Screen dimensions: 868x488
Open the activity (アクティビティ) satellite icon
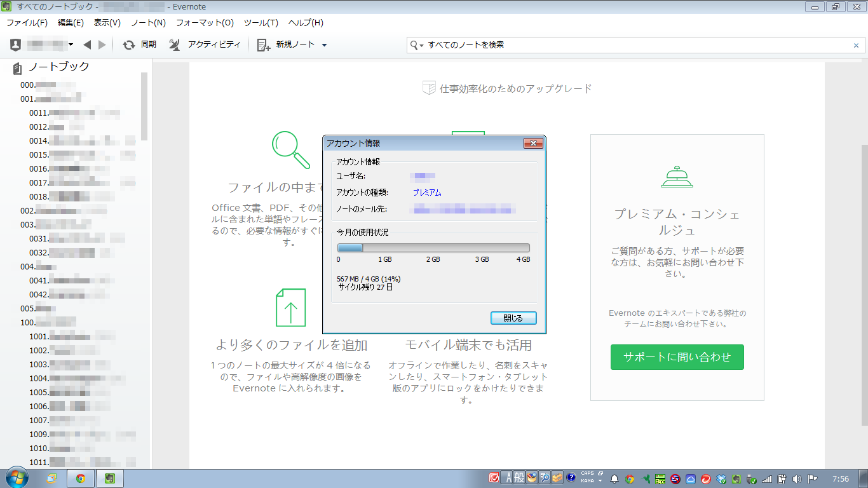pyautogui.click(x=175, y=44)
